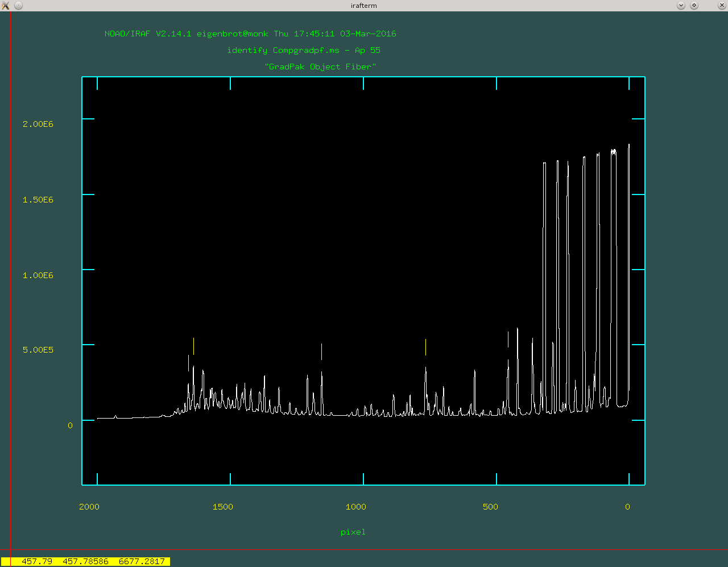Click the 1.00E6 y-axis tick label
The height and width of the screenshot is (567, 728).
tap(38, 275)
